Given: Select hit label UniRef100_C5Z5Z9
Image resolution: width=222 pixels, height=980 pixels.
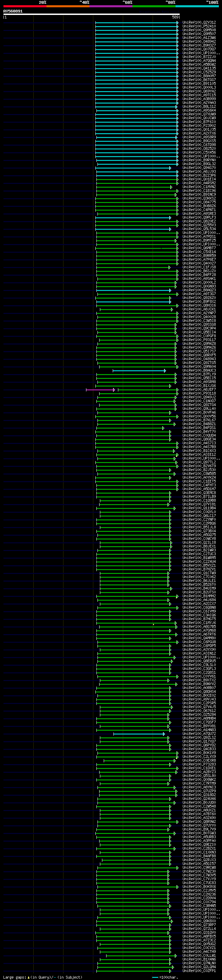Looking at the screenshot, I should pos(199,72).
